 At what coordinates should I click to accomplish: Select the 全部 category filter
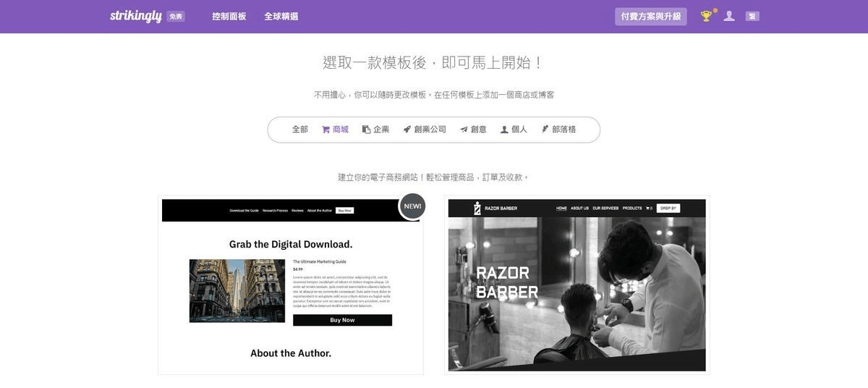(300, 130)
